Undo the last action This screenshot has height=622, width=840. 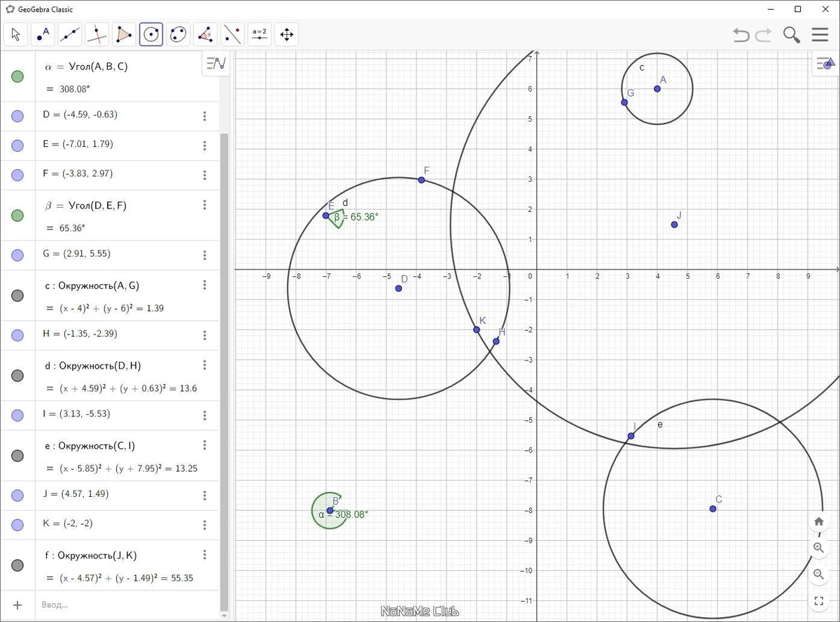(x=741, y=35)
